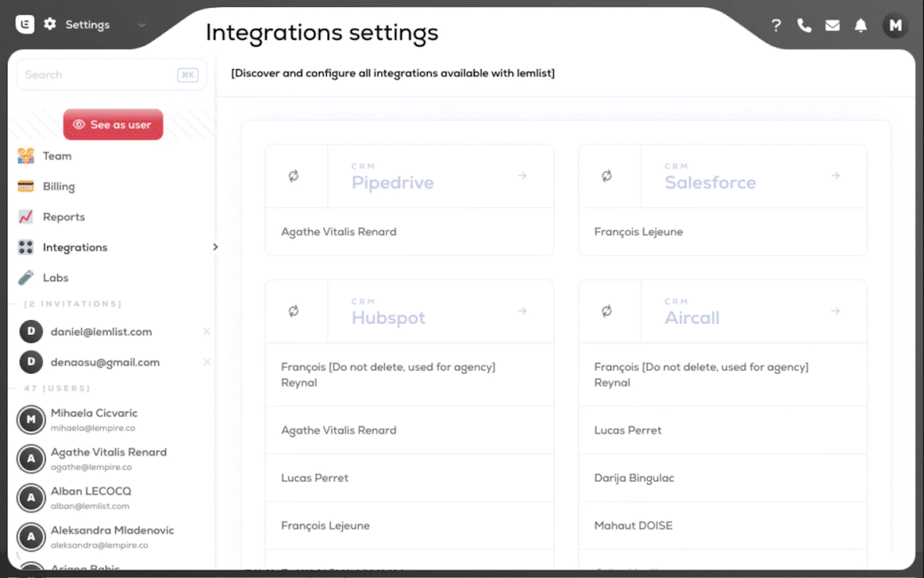Open the Reports menu item

[64, 217]
